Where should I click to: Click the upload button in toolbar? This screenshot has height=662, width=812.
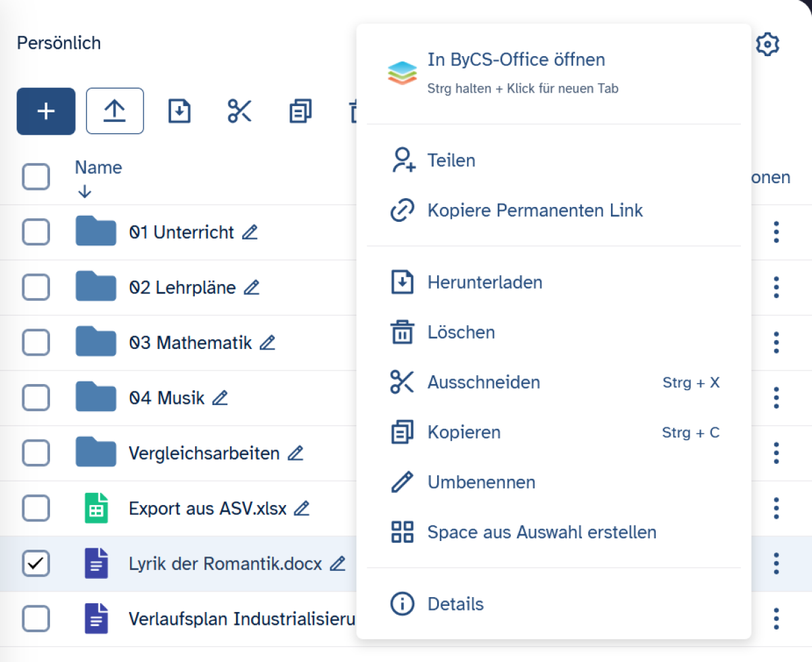point(114,111)
